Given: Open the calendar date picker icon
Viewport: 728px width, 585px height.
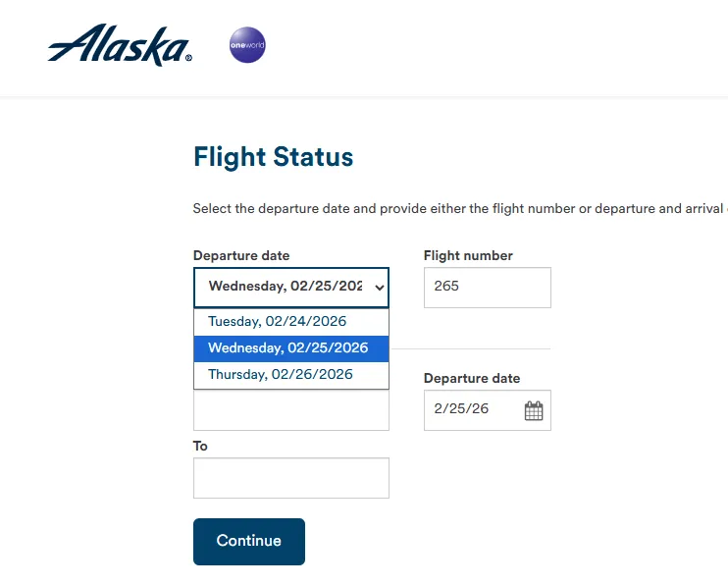Looking at the screenshot, I should (534, 410).
